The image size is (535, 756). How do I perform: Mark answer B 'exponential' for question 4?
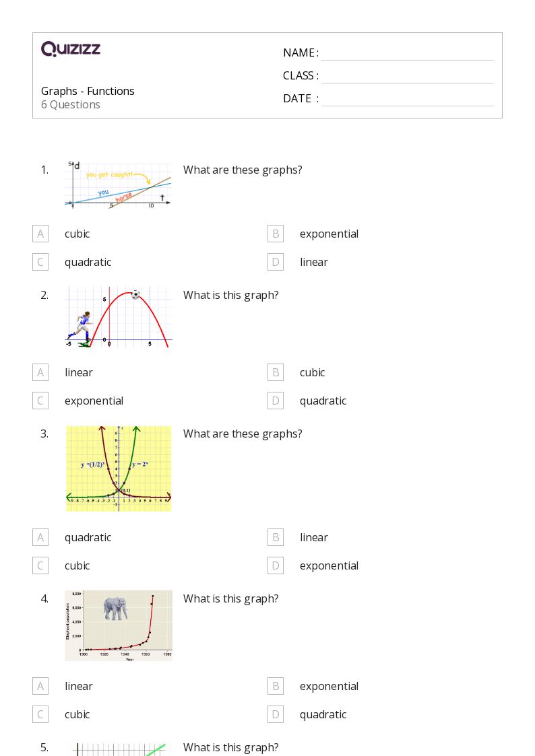pyautogui.click(x=275, y=686)
